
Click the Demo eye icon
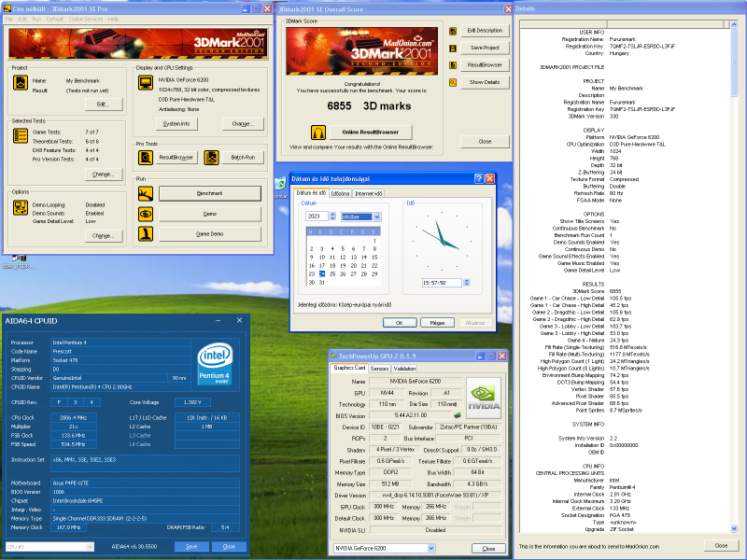pyautogui.click(x=146, y=214)
